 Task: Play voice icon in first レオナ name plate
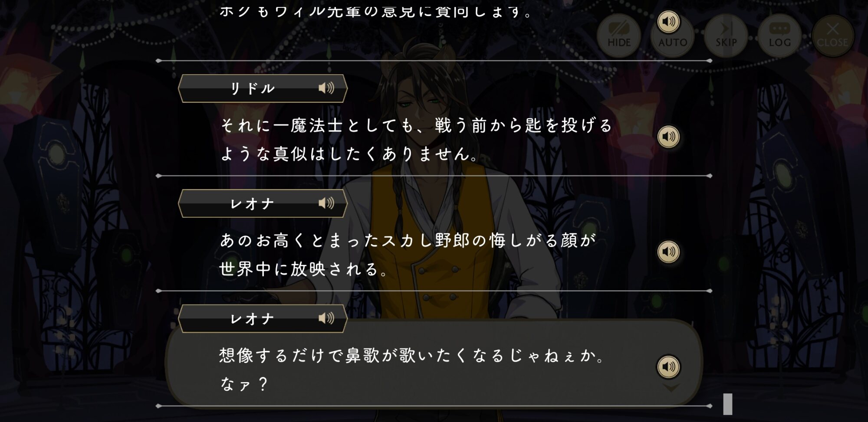tap(326, 203)
